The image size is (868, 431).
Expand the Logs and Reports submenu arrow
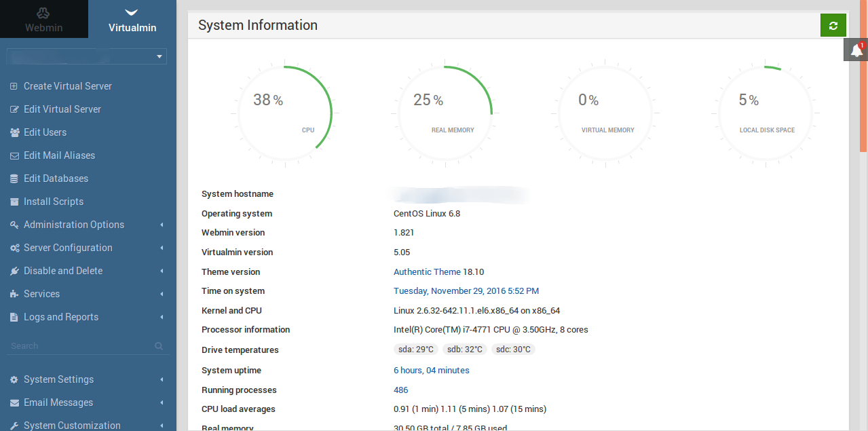pyautogui.click(x=162, y=317)
